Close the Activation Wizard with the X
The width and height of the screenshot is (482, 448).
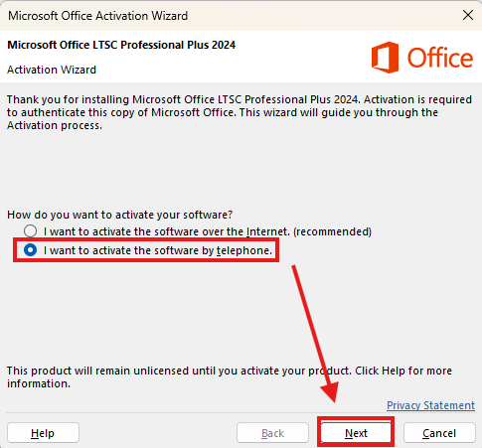[468, 15]
